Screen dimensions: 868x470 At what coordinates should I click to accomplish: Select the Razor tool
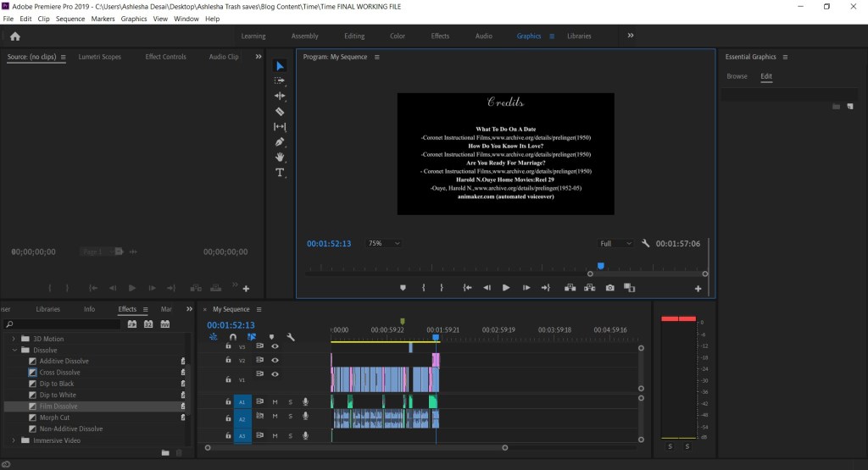coord(280,112)
